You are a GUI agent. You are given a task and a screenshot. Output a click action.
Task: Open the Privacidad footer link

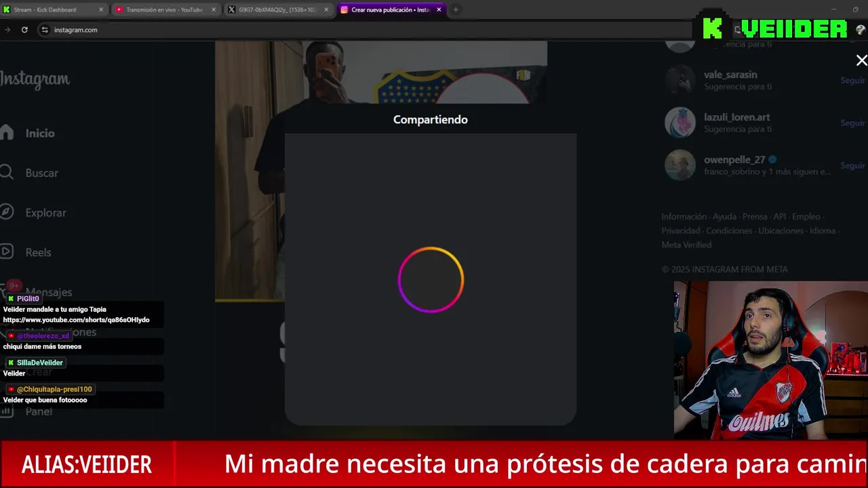point(681,231)
